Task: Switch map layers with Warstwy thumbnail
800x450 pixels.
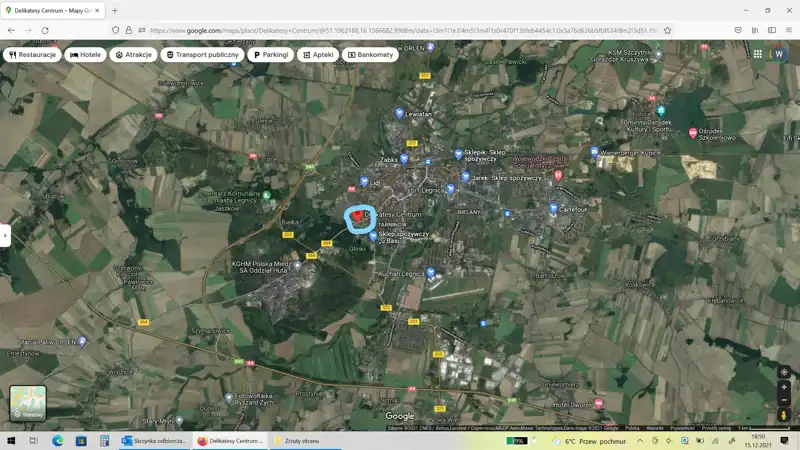Action: 28,403
